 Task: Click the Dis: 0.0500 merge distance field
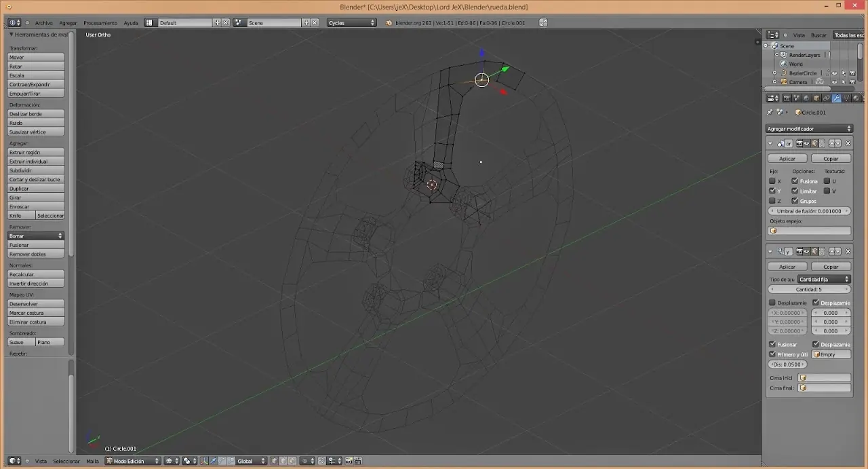[788, 364]
